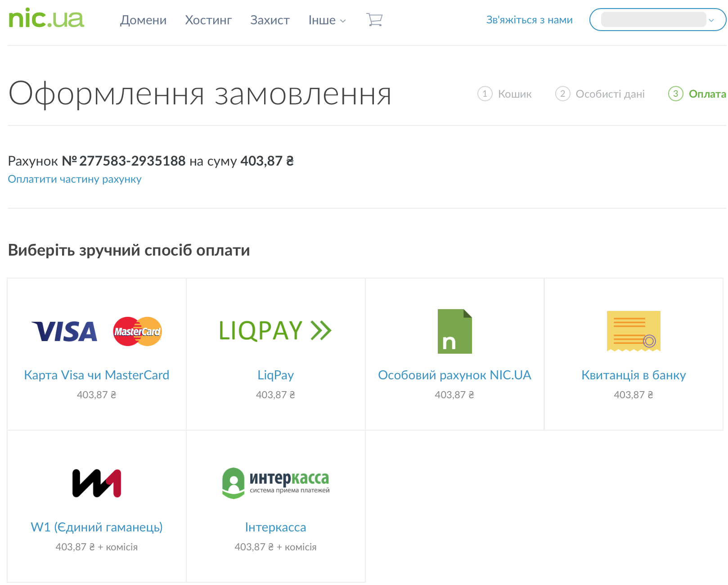Choose Особовий рахунок NIC.UA link
Viewport: 728px width, 585px height.
[x=454, y=375]
